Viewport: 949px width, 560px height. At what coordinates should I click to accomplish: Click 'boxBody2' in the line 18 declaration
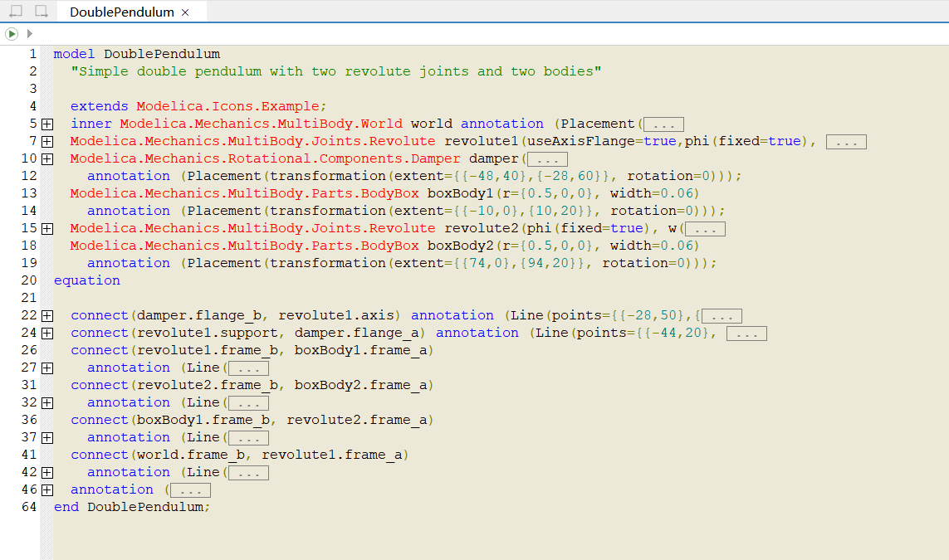pos(460,246)
